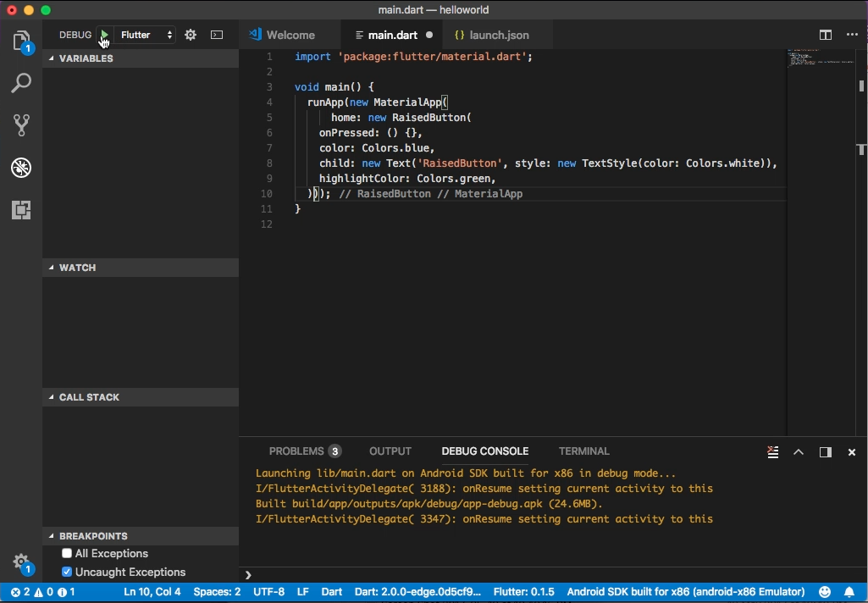Click Ln 10, Col 4 in status bar
This screenshot has width=868, height=603.
(152, 592)
